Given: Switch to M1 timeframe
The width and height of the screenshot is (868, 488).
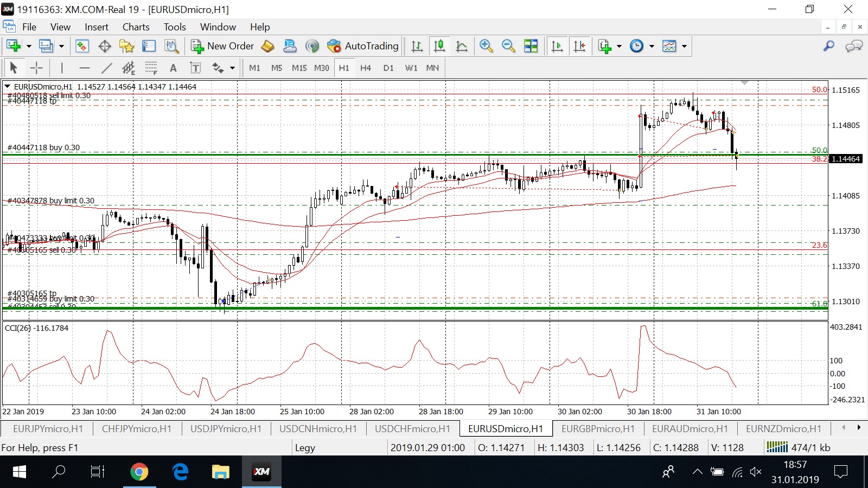Looking at the screenshot, I should tap(254, 68).
